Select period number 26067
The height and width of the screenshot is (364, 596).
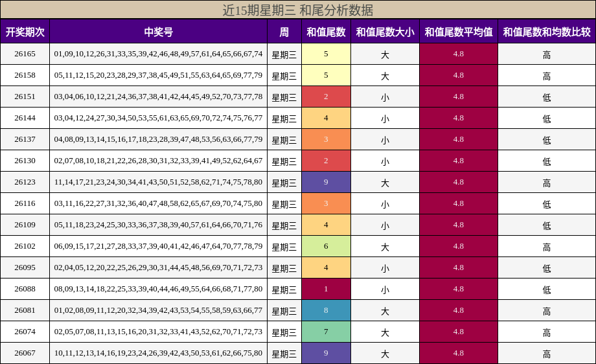(25, 353)
